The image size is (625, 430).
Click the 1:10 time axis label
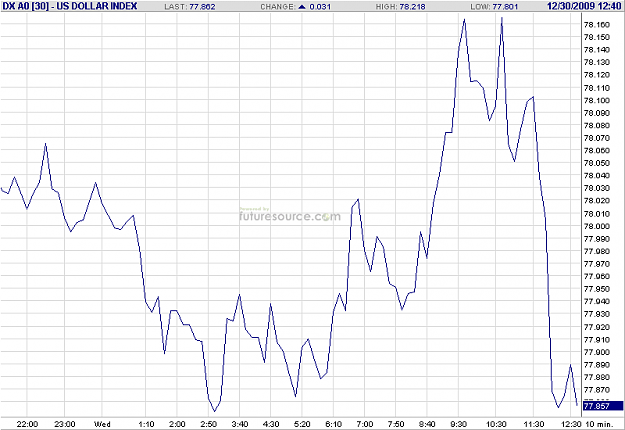click(146, 424)
